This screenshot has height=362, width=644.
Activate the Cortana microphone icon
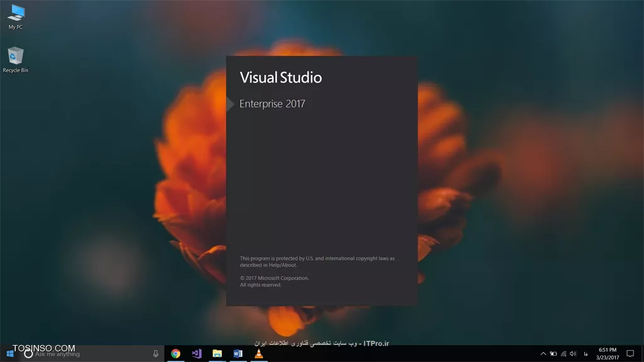(156, 354)
